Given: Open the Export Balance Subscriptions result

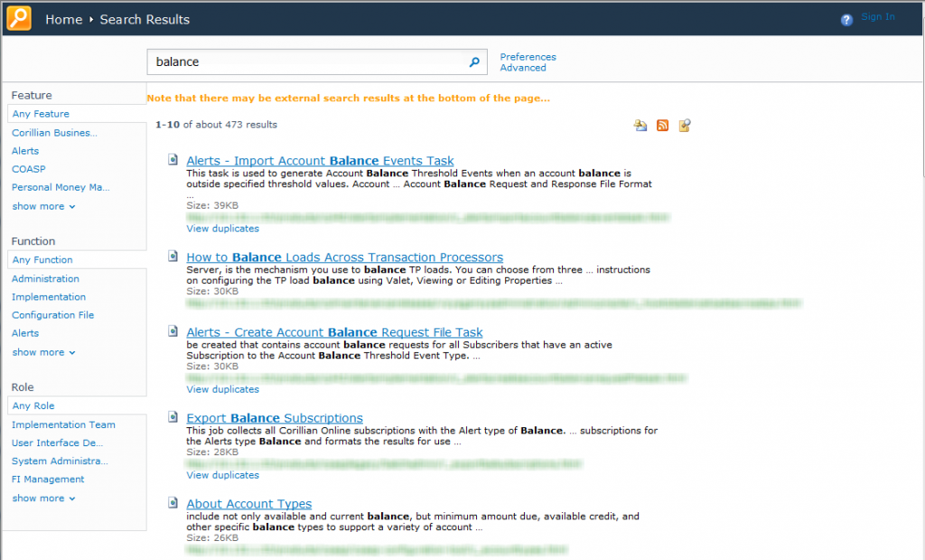Looking at the screenshot, I should pos(275,418).
